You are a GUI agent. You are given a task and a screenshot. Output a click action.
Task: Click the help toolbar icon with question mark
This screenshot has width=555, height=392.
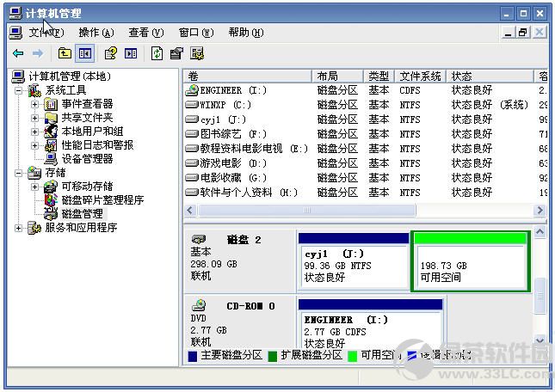[111, 53]
